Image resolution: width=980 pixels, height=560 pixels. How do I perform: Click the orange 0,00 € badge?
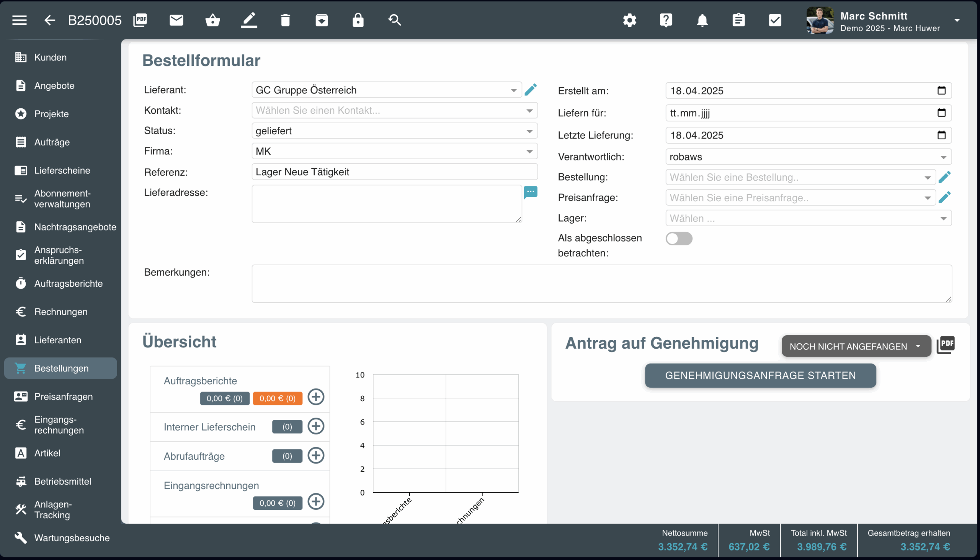(277, 398)
